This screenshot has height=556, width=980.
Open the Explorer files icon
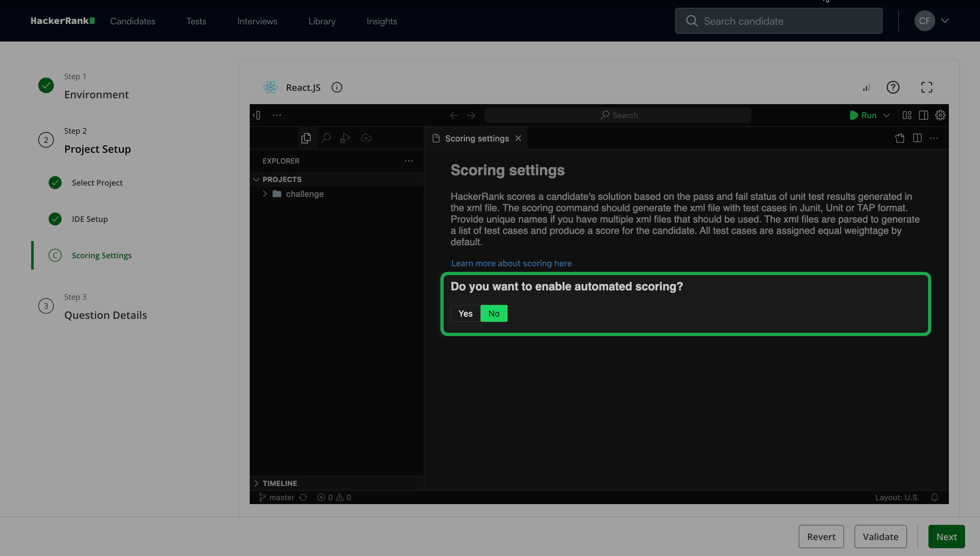306,138
